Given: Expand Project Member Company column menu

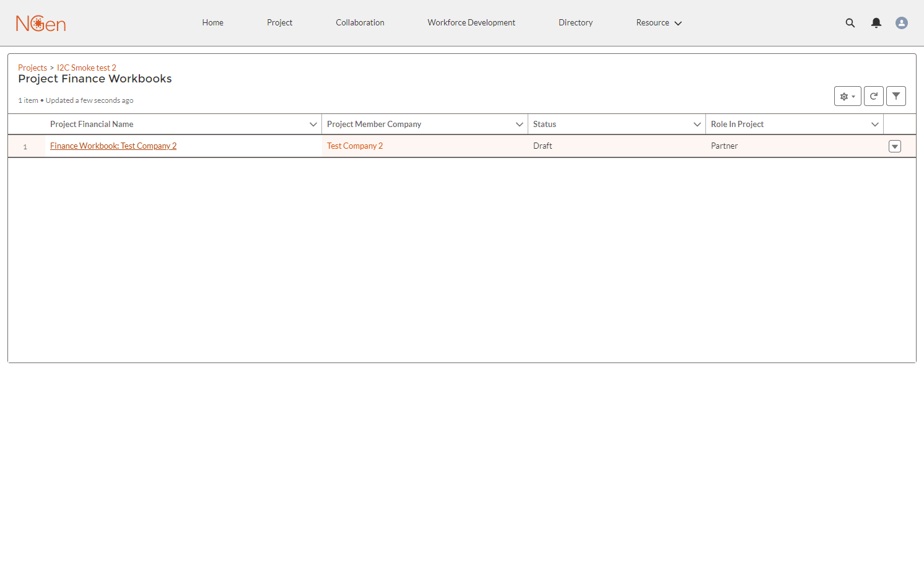Looking at the screenshot, I should point(520,125).
